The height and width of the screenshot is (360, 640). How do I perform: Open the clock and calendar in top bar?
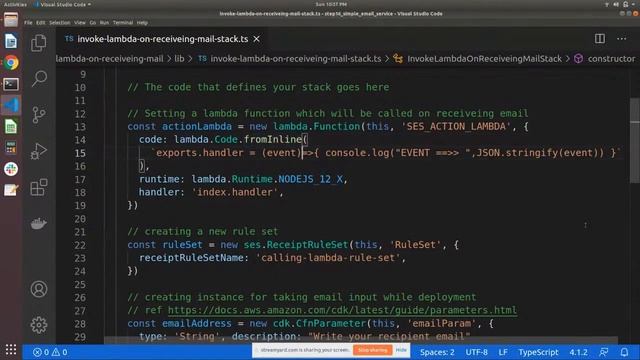[x=331, y=4]
